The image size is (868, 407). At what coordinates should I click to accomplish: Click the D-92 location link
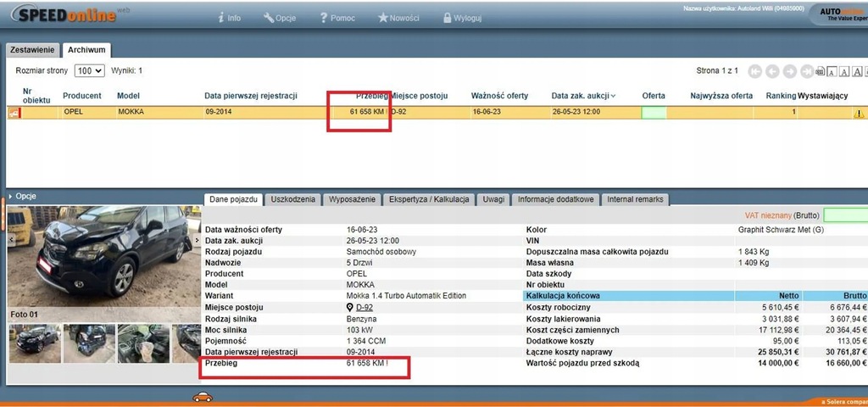[x=364, y=307]
